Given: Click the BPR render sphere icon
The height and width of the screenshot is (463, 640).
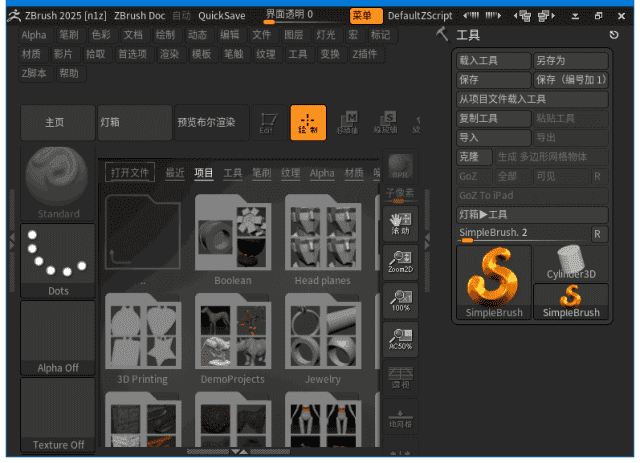Looking at the screenshot, I should click(x=400, y=165).
